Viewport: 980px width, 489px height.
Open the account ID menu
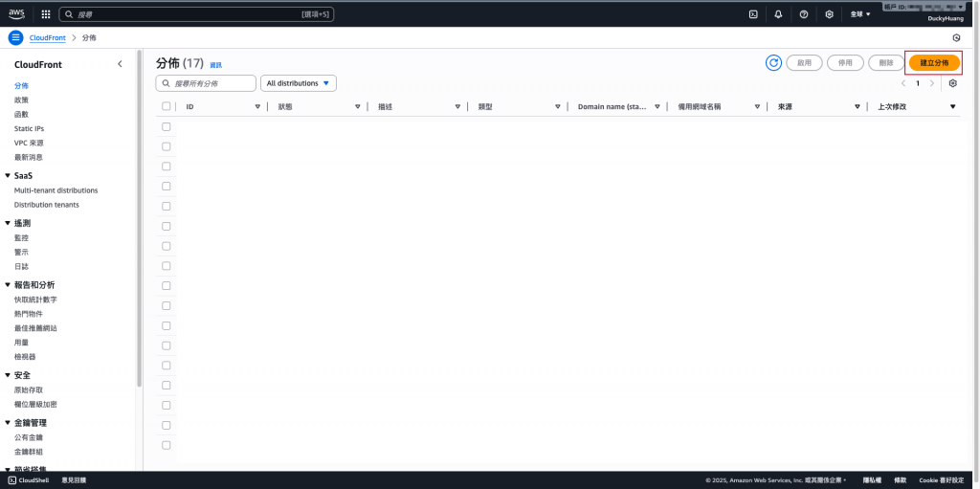(x=924, y=7)
